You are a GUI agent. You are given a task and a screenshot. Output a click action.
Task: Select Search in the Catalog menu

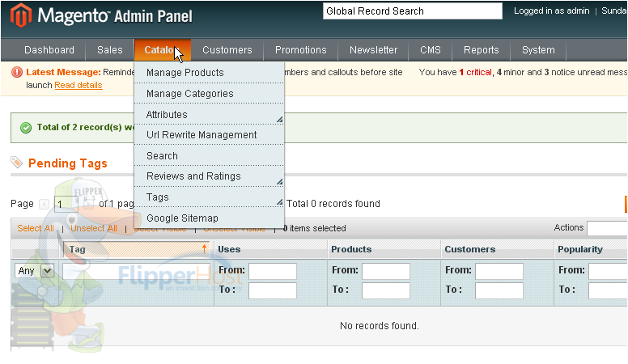tap(209, 156)
